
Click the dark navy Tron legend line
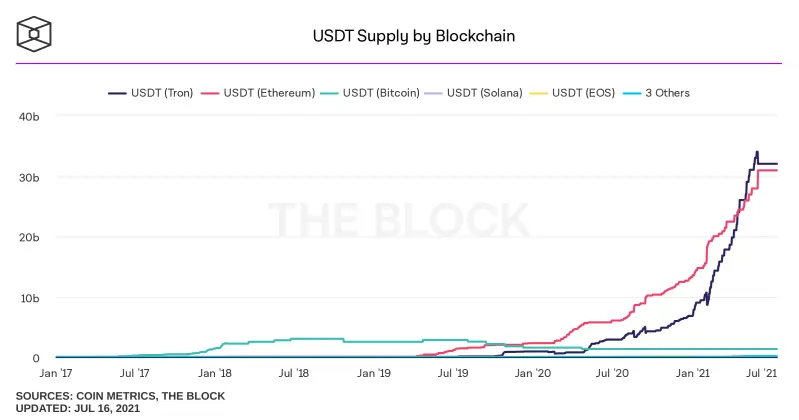[x=117, y=93]
